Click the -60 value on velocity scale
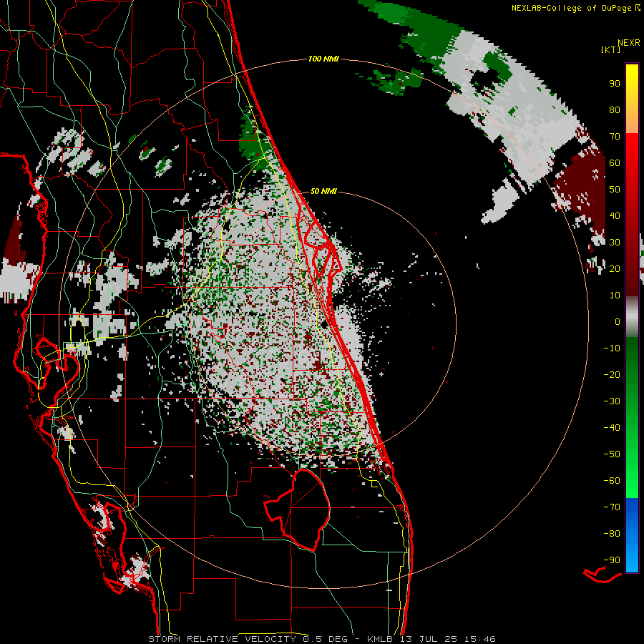 [x=612, y=481]
